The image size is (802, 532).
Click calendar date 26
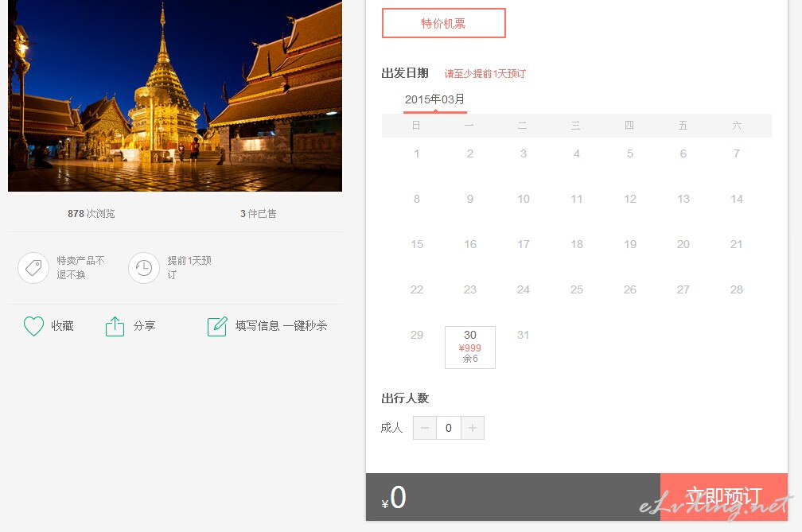pos(630,289)
